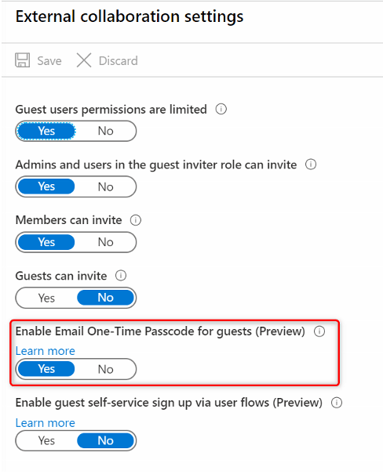Click the Discard text label

[118, 61]
